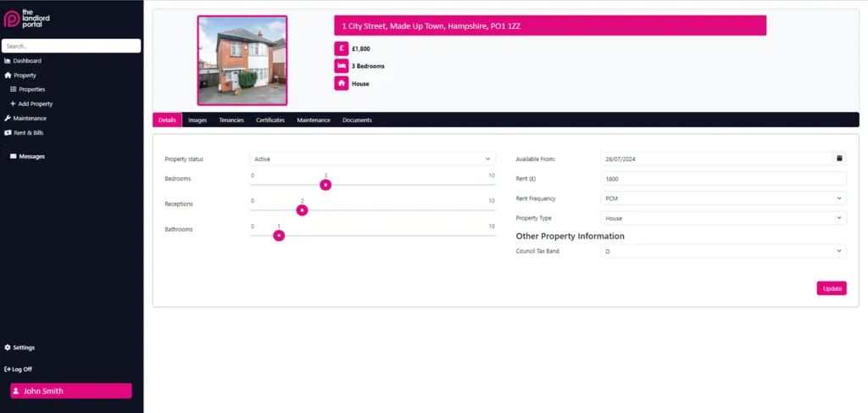Click the Bathrooms slider handle
The image size is (868, 413).
click(279, 236)
